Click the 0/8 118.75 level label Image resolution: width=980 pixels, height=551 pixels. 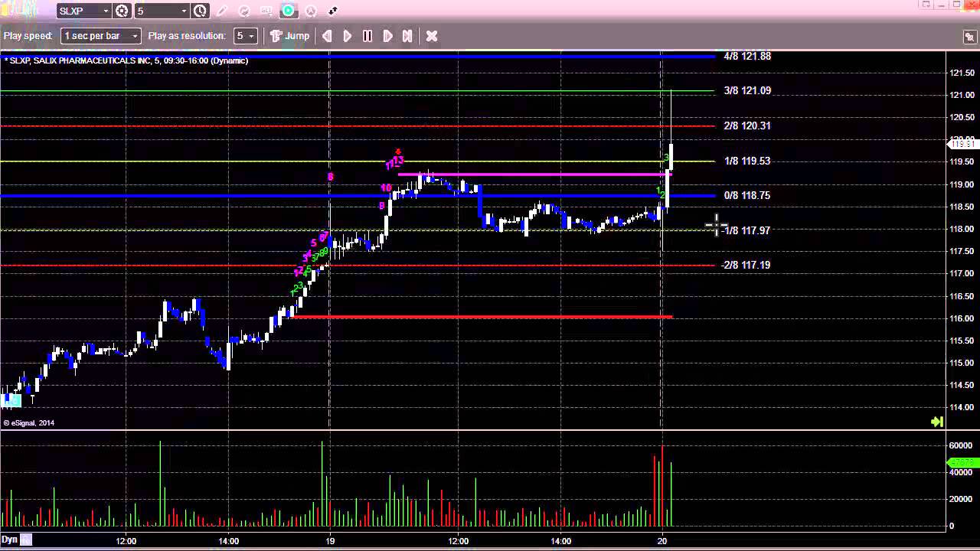tap(747, 195)
